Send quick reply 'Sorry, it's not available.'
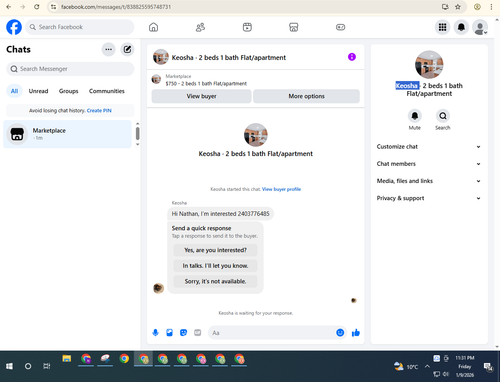This screenshot has width=500, height=382. 215,281
